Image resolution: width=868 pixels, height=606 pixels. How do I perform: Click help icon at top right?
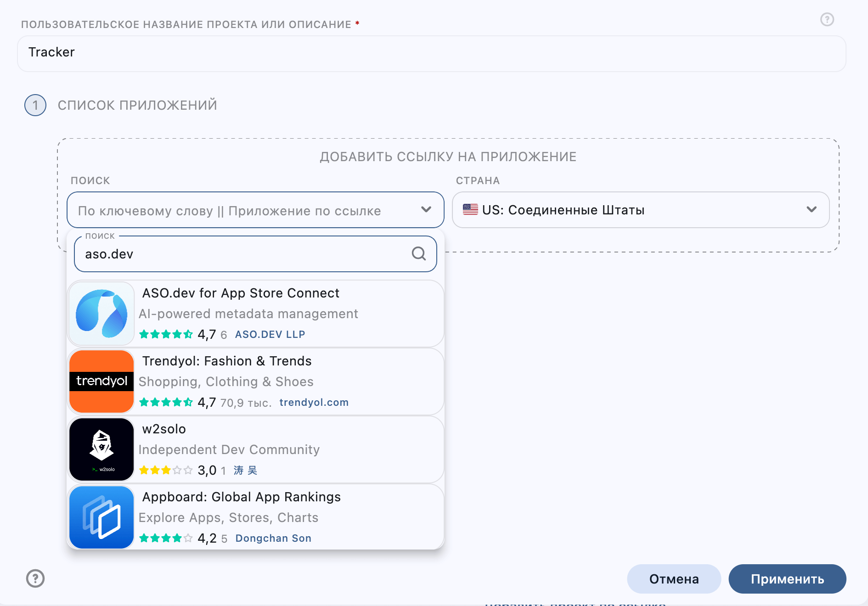pyautogui.click(x=827, y=19)
